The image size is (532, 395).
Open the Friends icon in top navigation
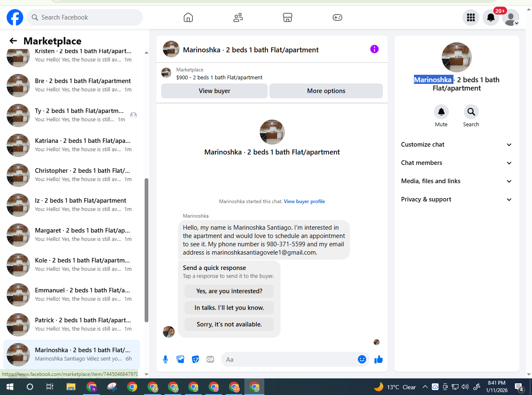[238, 17]
